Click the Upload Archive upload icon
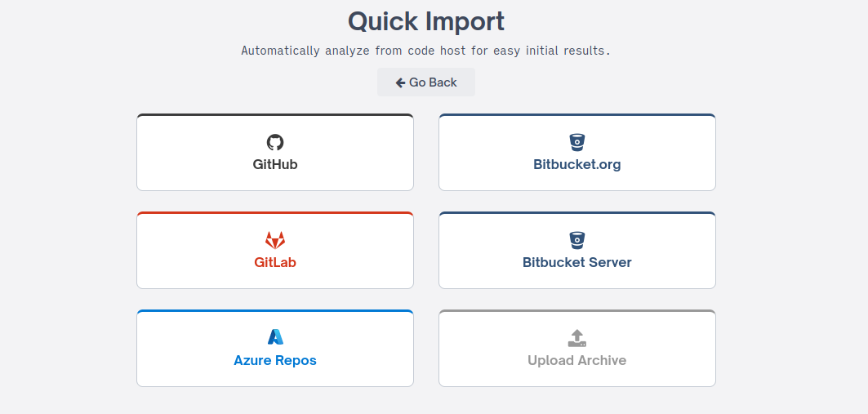 coord(577,338)
